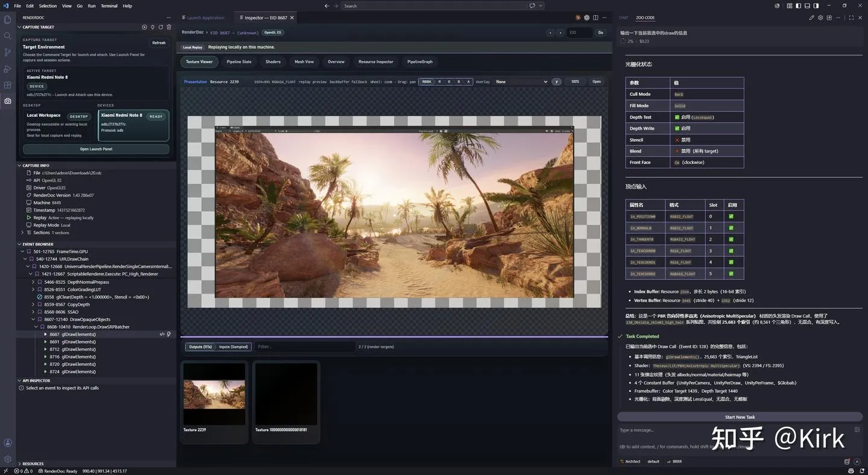
Task: Click the refresh icon in Capture Target header
Action: pos(161,27)
